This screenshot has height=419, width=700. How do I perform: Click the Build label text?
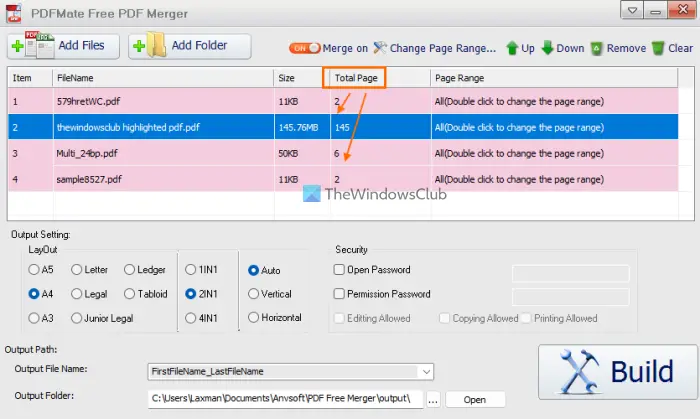point(642,372)
